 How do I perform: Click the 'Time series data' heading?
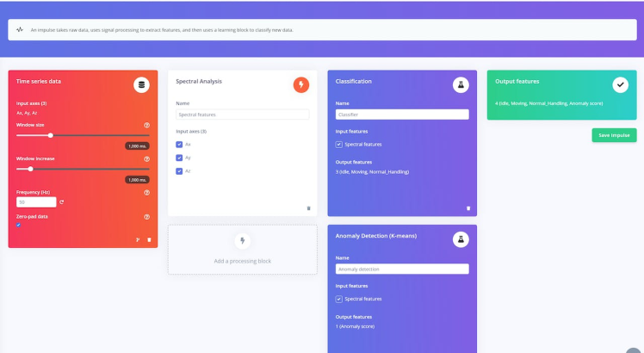point(39,82)
